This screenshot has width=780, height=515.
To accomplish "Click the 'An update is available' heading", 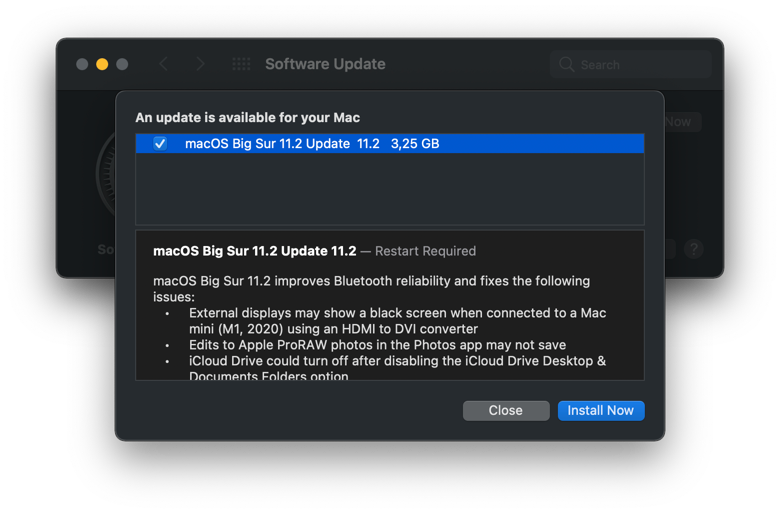I will pyautogui.click(x=248, y=117).
